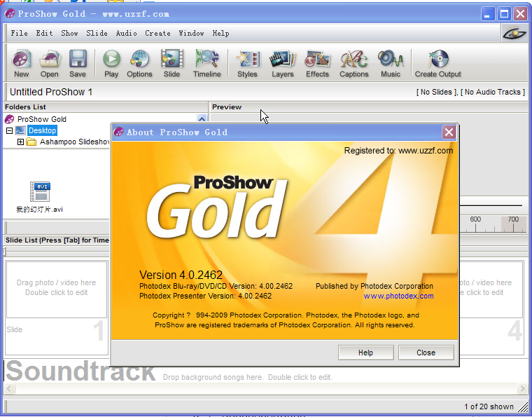Screen dimensions: 532x417
Task: Minimize the ProShow Gold window
Action: tap(488, 14)
